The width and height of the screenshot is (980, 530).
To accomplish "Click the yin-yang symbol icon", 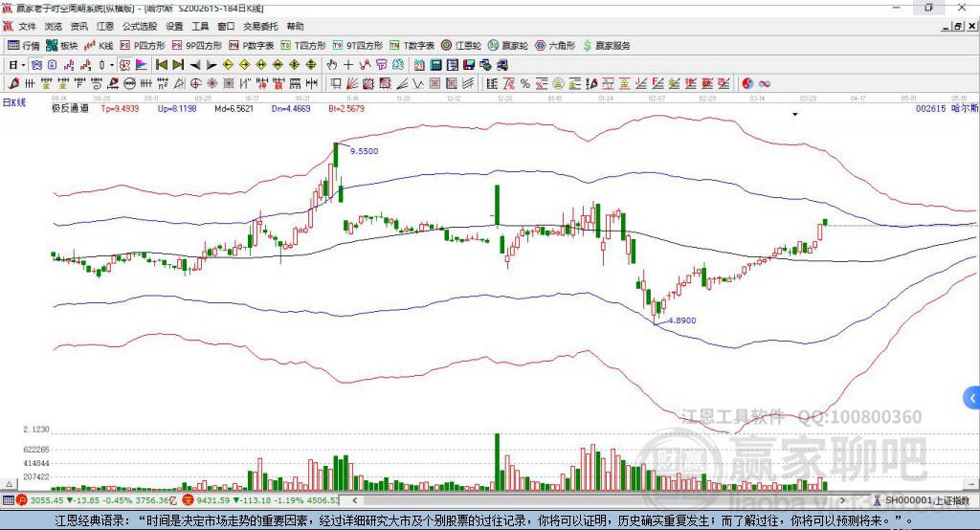I will click(747, 84).
